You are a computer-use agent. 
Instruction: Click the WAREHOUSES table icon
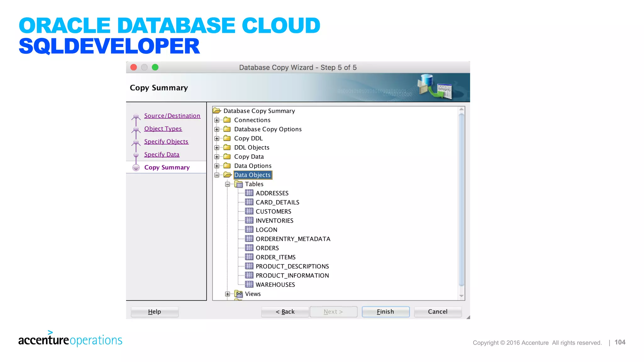[249, 284]
